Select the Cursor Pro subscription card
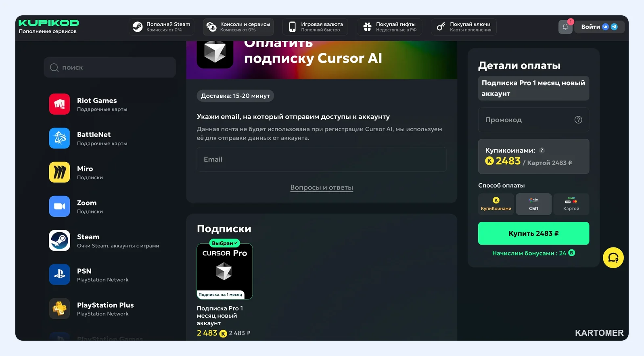This screenshot has width=644, height=356. pos(225,271)
